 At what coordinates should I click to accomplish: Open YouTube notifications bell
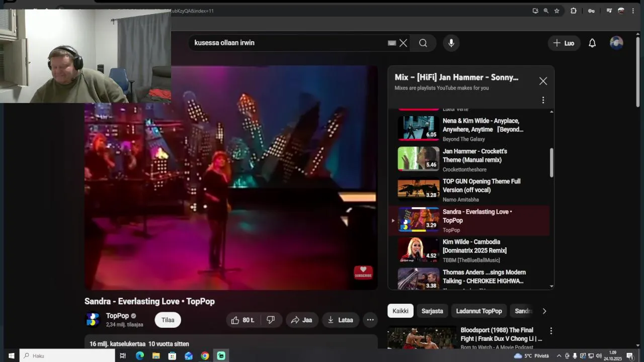pyautogui.click(x=592, y=43)
